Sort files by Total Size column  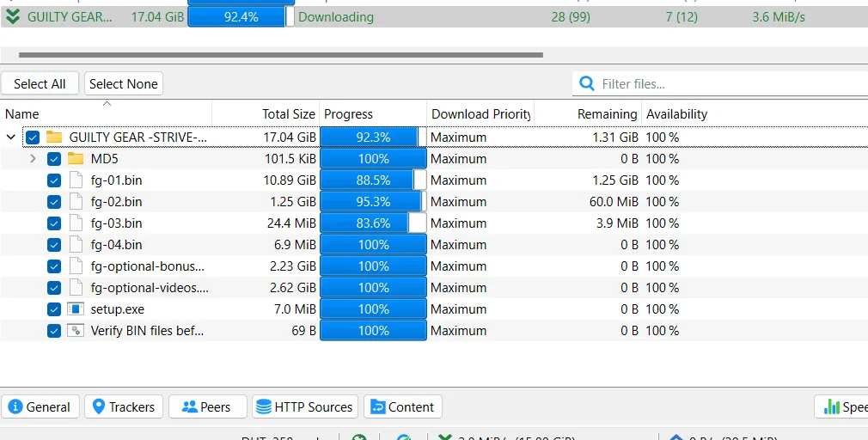[x=266, y=114]
